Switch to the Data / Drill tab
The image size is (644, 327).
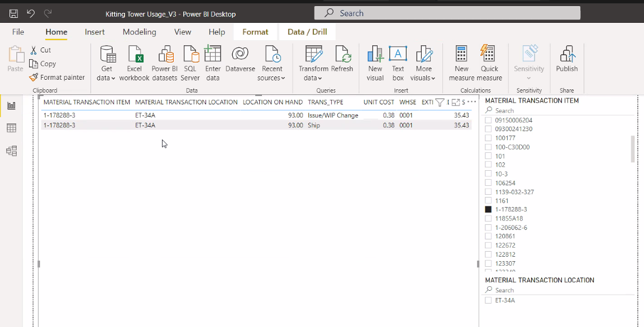[x=307, y=32]
